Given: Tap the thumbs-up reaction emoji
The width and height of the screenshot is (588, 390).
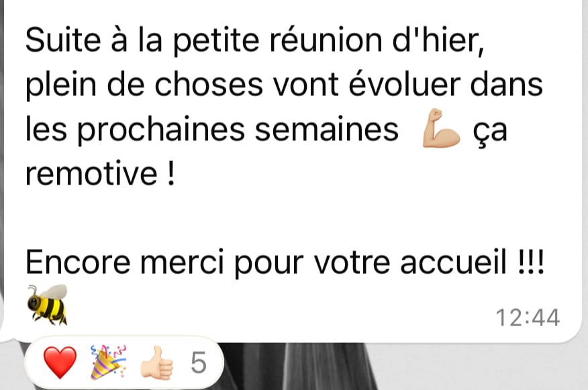Looking at the screenshot, I should [x=157, y=363].
